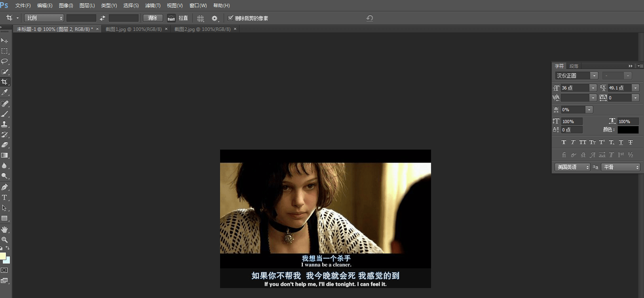The image size is (644, 298).
Task: Open the font family dropdown 汉仪正圆
Action: coord(594,76)
